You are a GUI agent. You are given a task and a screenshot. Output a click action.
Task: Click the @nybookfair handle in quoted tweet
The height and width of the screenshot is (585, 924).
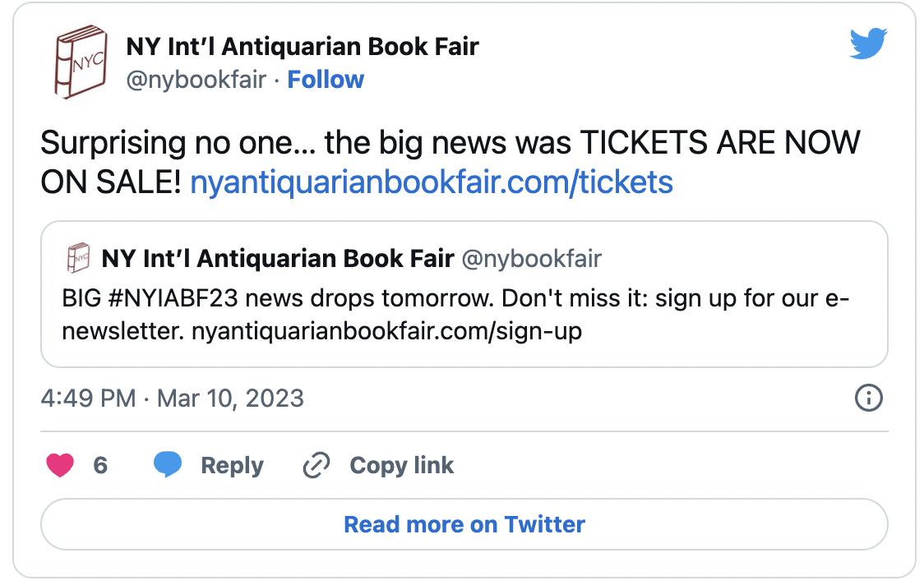click(x=531, y=260)
